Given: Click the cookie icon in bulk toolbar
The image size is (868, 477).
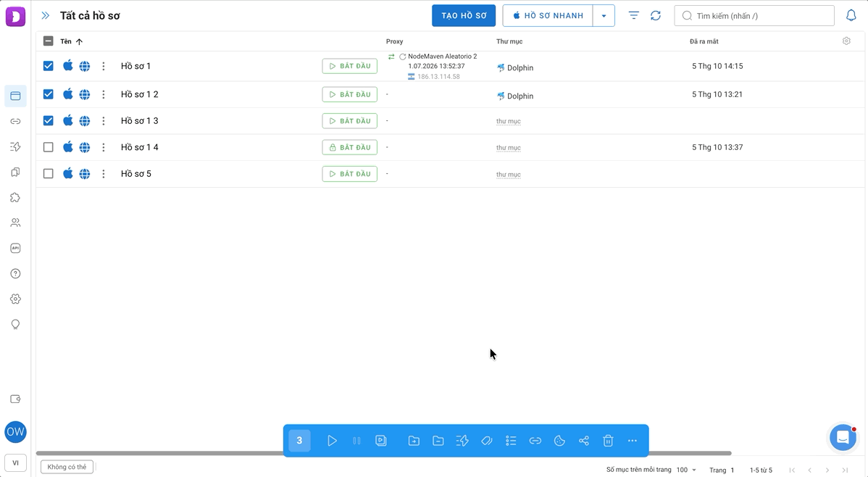Looking at the screenshot, I should click(559, 441).
